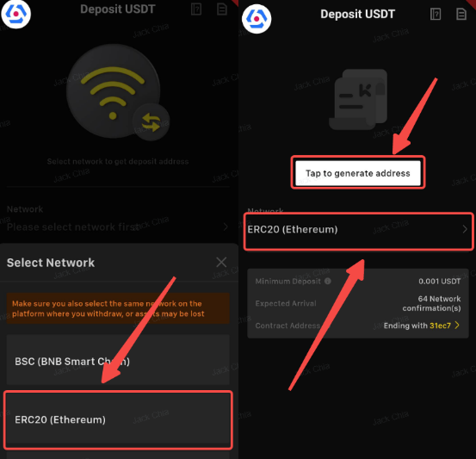The image size is (476, 459).
Task: Choose ERC20 (Ethereum) in network list
Action: coord(118,419)
